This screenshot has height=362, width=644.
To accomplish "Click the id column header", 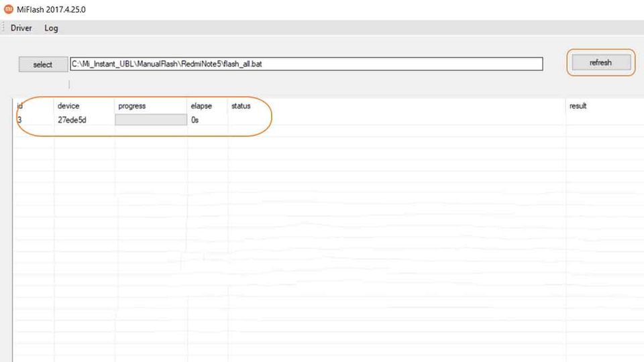I will point(20,106).
